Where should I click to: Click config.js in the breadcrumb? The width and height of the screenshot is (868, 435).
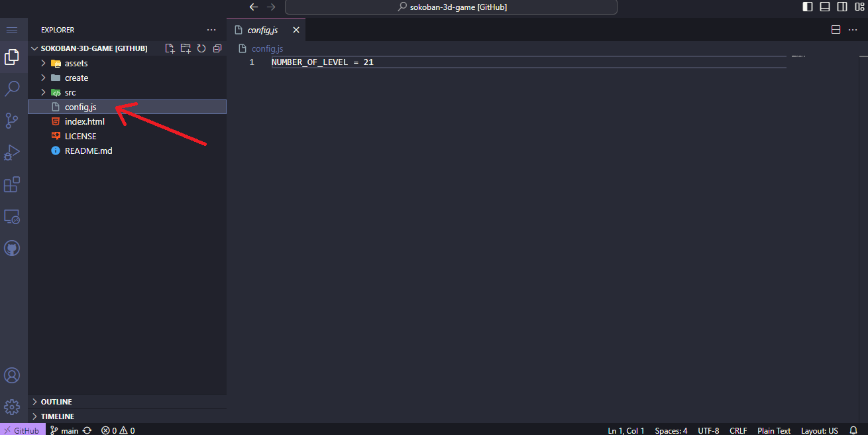coord(267,48)
